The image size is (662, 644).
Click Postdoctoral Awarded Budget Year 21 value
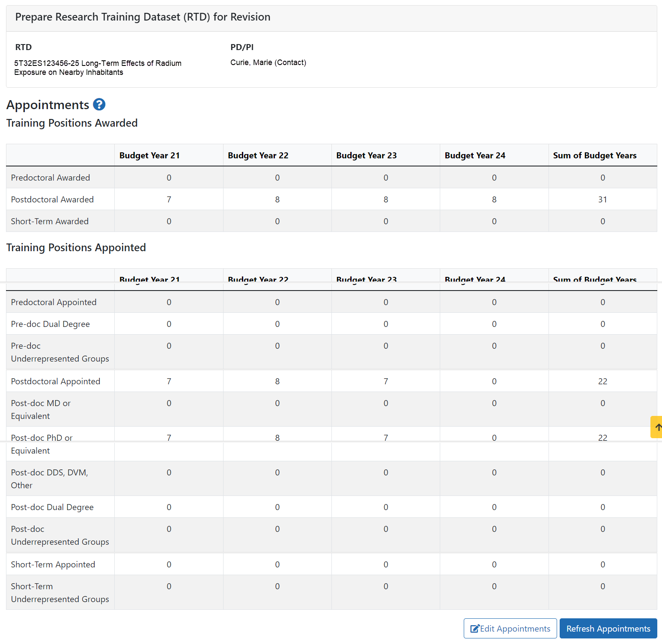coord(169,199)
